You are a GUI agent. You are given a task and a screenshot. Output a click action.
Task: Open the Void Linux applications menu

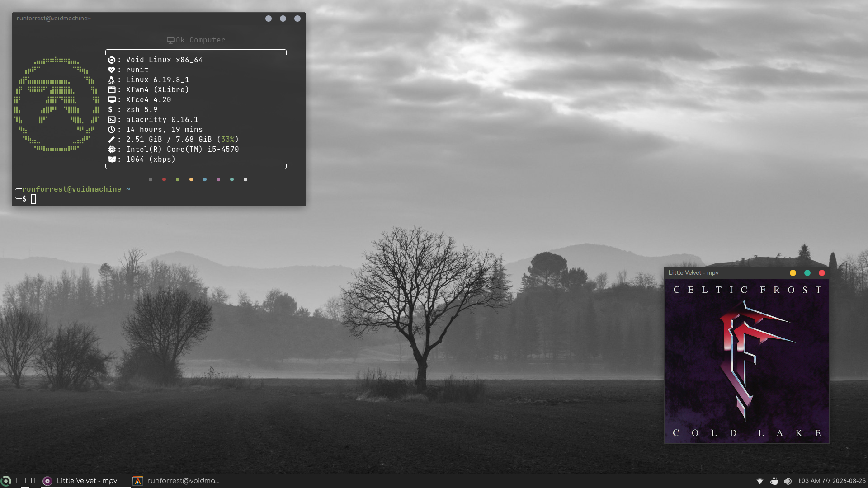(x=5, y=481)
